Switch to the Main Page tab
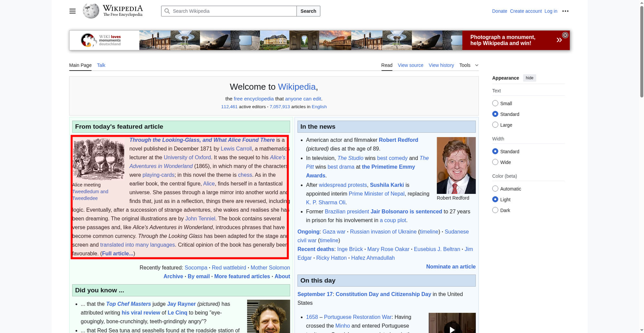Screen dimensions: 644x333 tap(80, 65)
